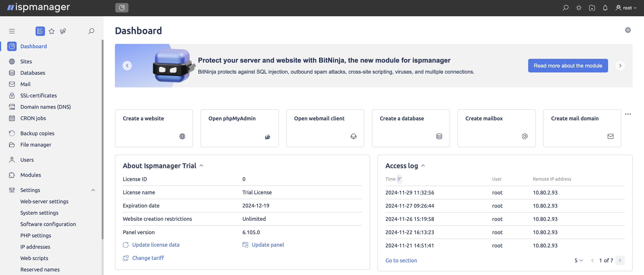The height and width of the screenshot is (275, 644).
Task: Click Update panel link
Action: (263, 245)
